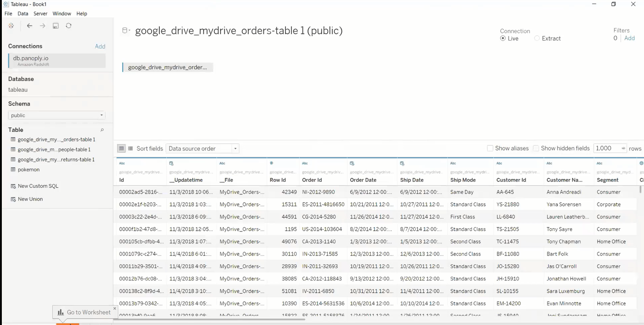Enable the Show aliases checkbox
Screen dimensions: 644x325
pyautogui.click(x=490, y=148)
